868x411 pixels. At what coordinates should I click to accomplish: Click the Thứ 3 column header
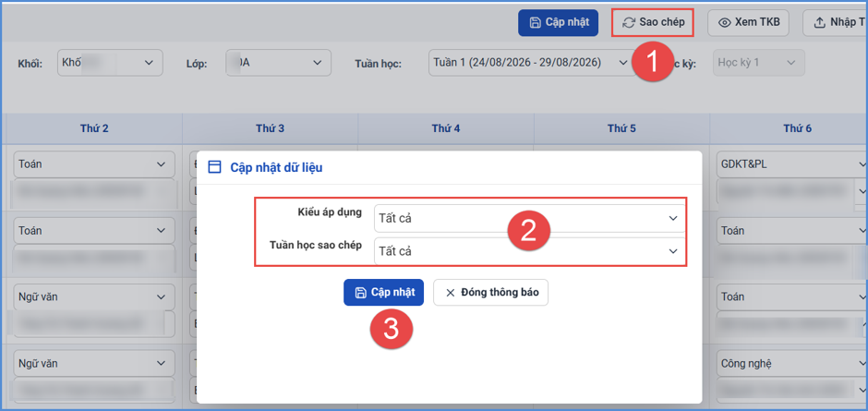[271, 128]
